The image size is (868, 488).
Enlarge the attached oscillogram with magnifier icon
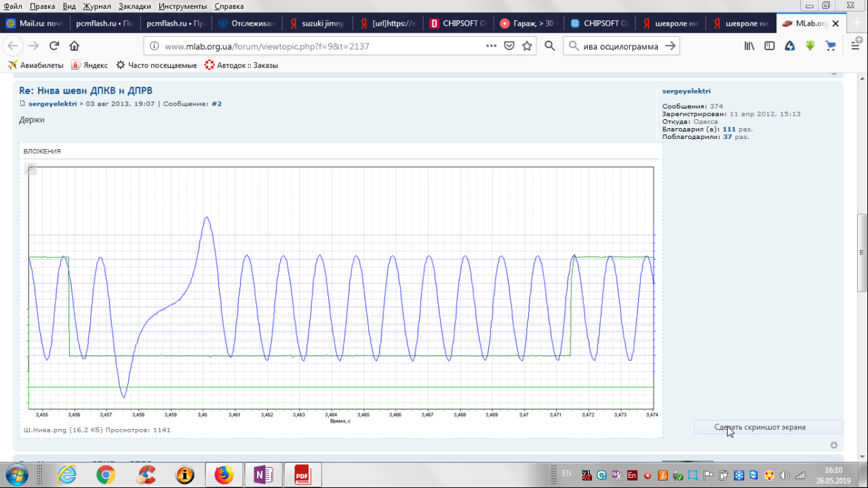(31, 169)
